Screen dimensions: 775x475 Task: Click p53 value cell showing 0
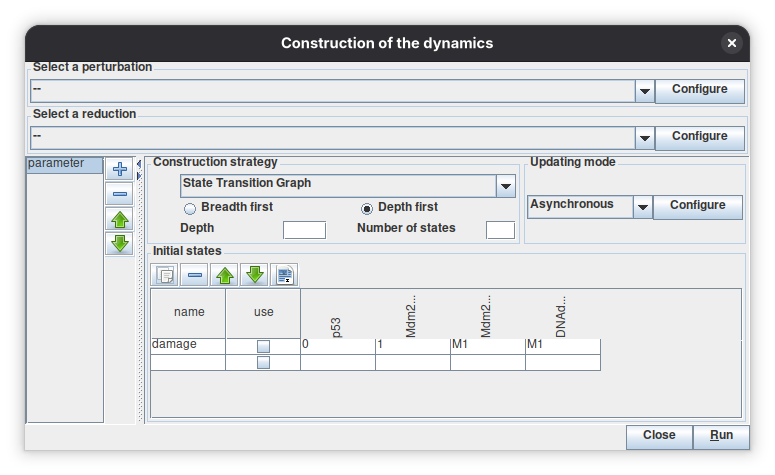click(x=338, y=346)
